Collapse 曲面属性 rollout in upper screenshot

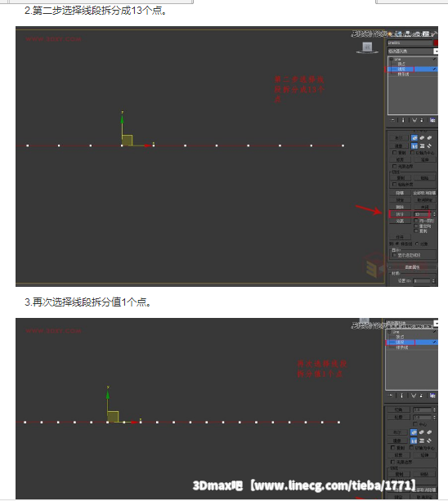(412, 266)
